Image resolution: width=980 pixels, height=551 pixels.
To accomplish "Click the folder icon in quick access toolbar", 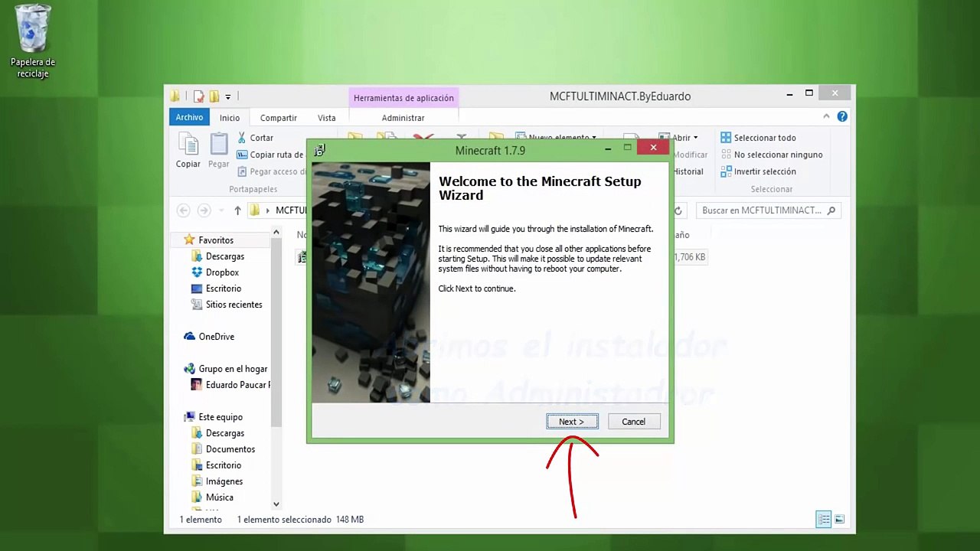I will coord(175,96).
